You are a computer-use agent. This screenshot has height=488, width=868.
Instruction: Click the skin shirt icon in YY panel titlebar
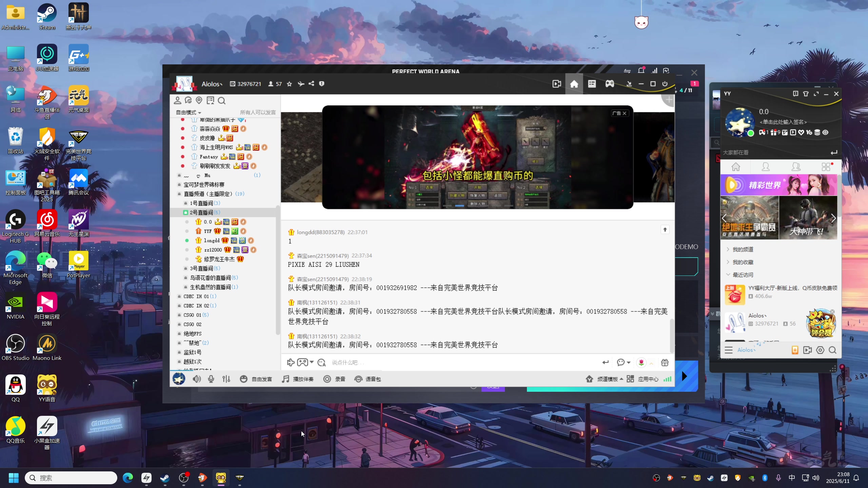coord(806,94)
